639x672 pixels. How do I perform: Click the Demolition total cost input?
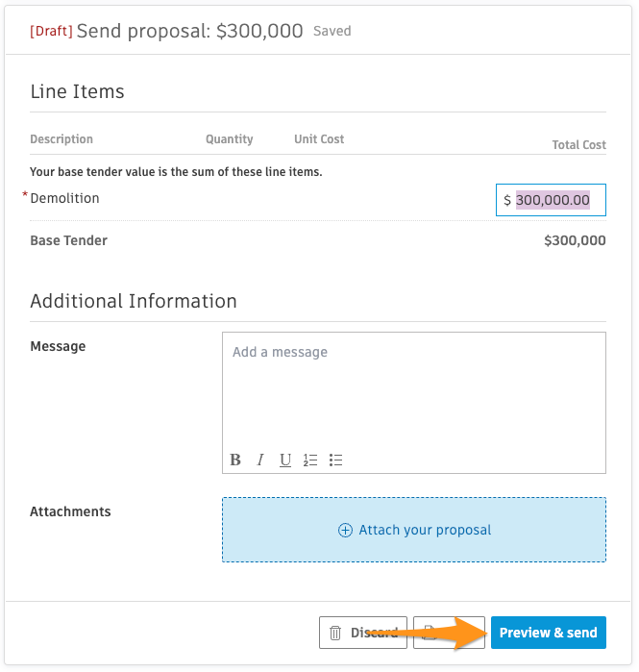click(551, 200)
